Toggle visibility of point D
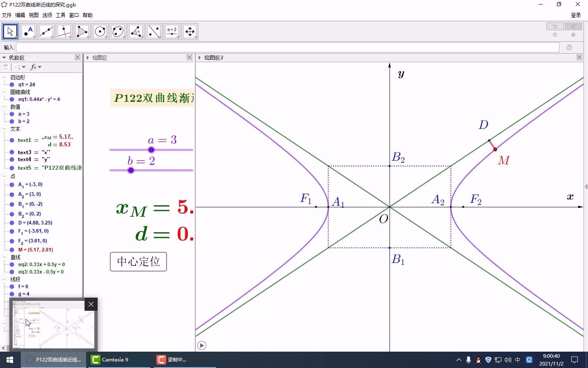The width and height of the screenshot is (588, 368). tap(12, 223)
